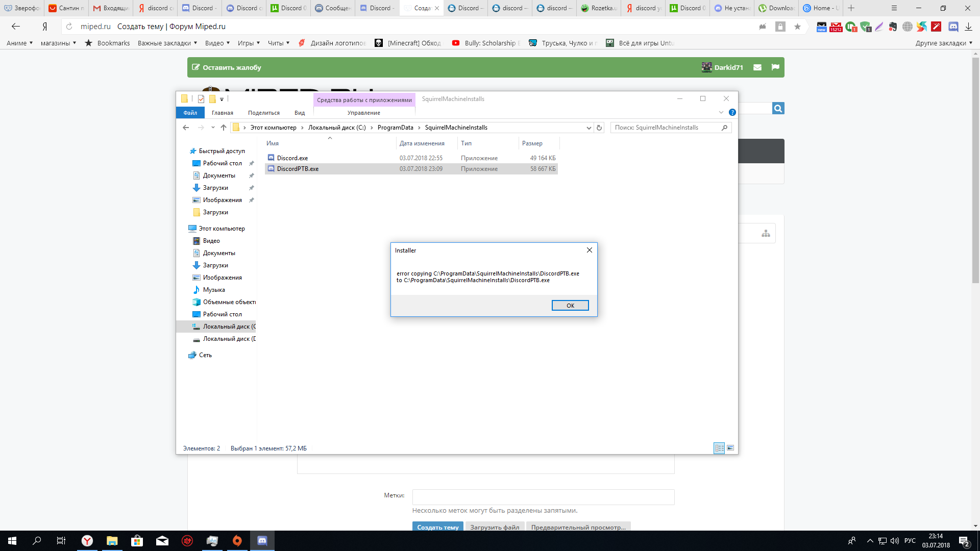Open Discord from the taskbar
980x551 pixels.
pyautogui.click(x=262, y=541)
